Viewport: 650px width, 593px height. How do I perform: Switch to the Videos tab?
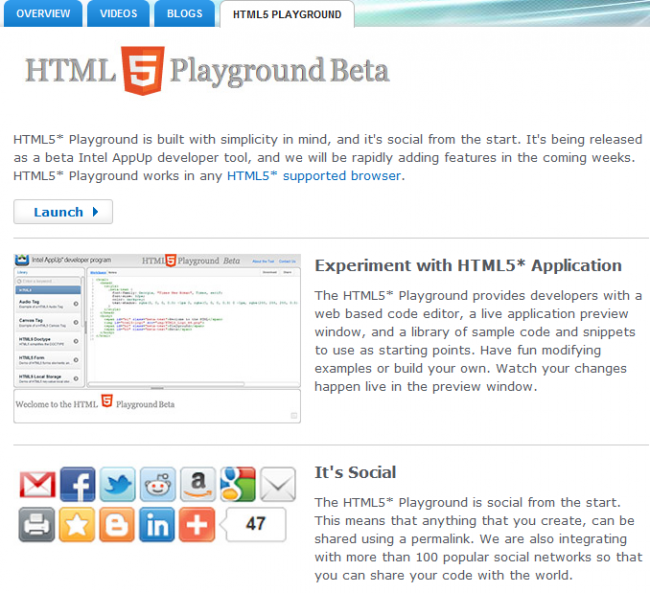pyautogui.click(x=118, y=13)
